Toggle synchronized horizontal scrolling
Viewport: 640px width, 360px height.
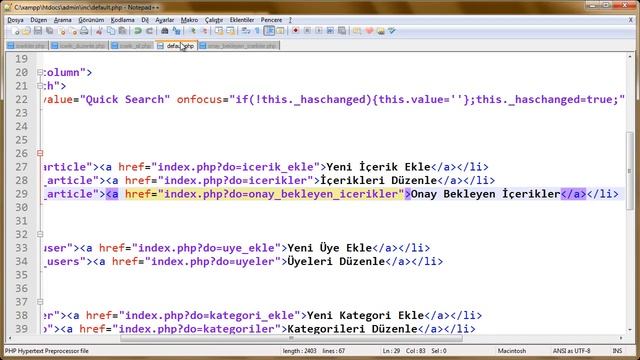point(231,31)
